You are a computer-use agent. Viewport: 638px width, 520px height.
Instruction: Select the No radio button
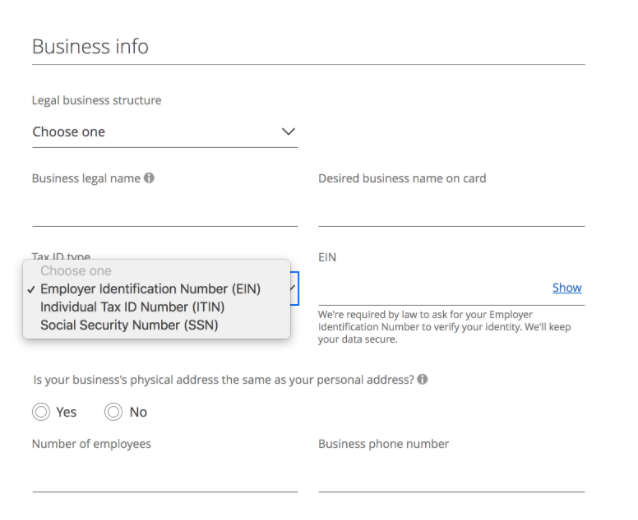point(113,412)
